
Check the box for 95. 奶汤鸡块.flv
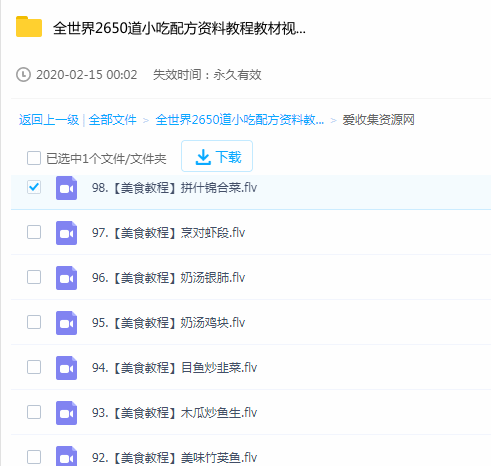34,322
